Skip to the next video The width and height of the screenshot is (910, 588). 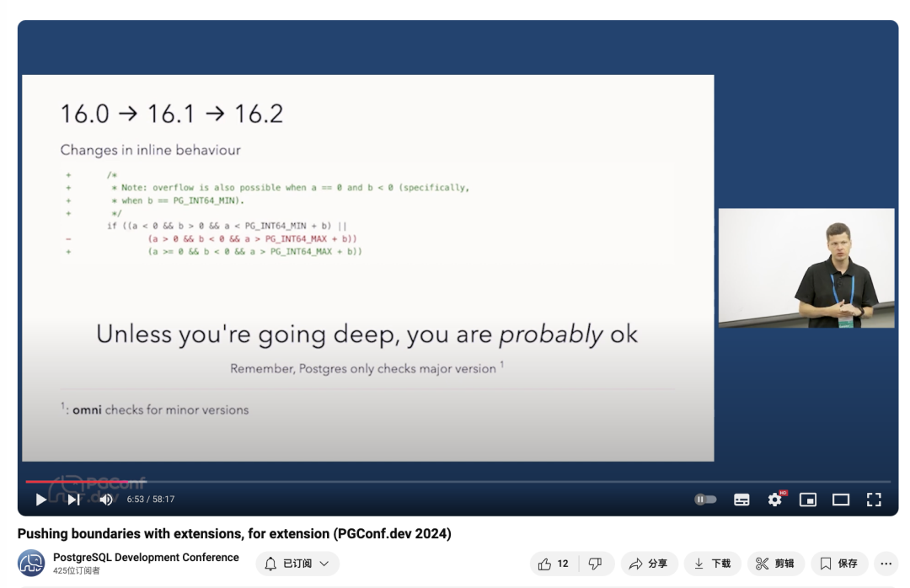73,500
